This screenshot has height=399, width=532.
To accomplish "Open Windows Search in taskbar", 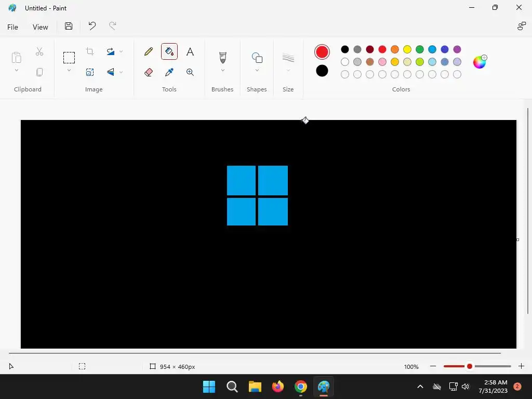I will click(232, 387).
